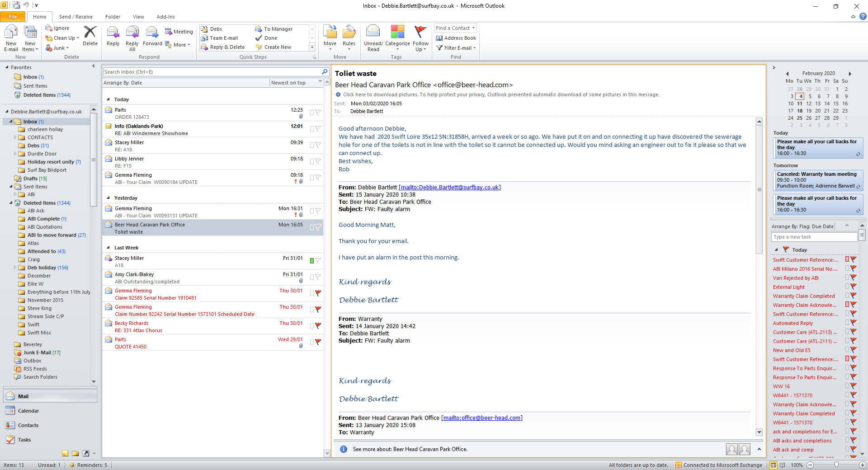
Task: Collapse the Last Week message group
Action: tap(108, 248)
